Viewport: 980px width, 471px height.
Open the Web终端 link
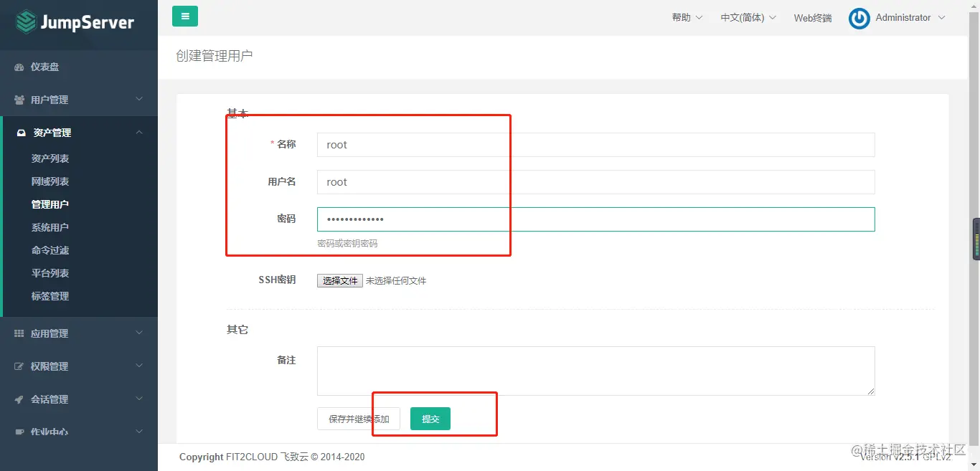pos(813,18)
